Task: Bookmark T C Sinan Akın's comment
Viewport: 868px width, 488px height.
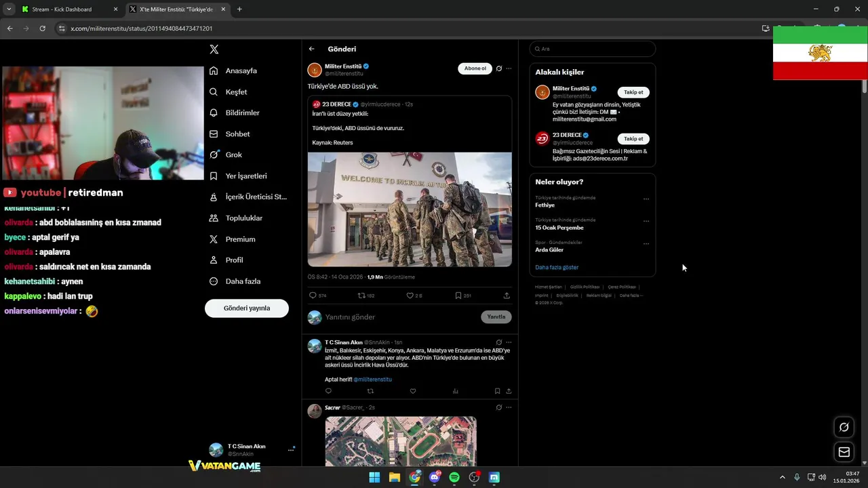Action: pyautogui.click(x=497, y=391)
